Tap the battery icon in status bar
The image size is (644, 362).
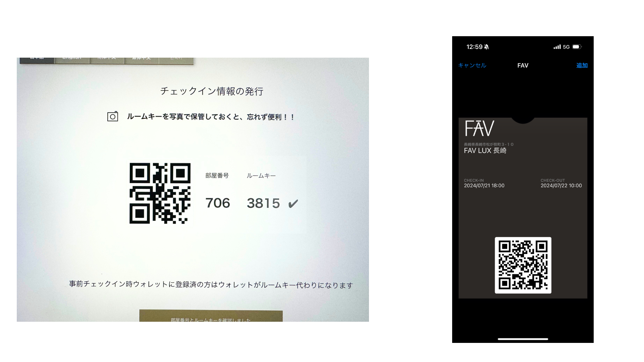(x=577, y=47)
